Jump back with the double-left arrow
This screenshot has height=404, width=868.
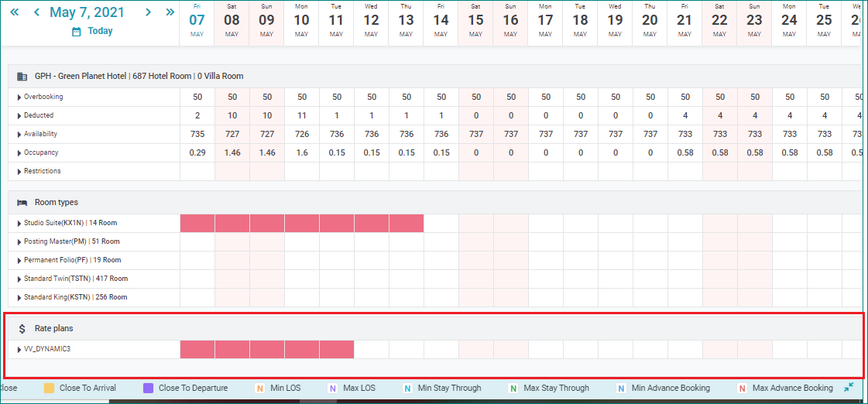click(x=14, y=12)
